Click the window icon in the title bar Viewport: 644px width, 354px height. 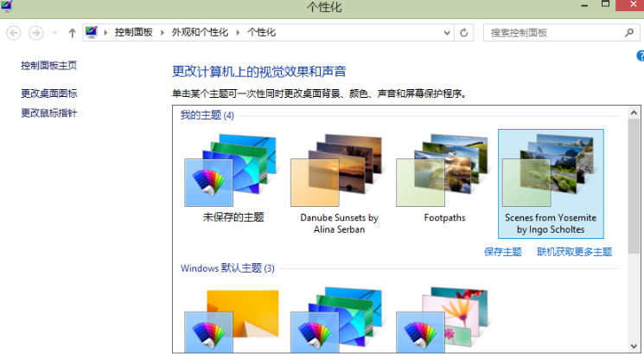pos(8,7)
